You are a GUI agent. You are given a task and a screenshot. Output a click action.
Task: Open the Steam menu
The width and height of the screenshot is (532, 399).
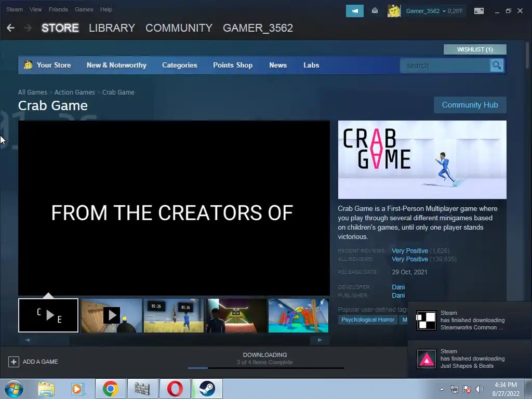[15, 9]
